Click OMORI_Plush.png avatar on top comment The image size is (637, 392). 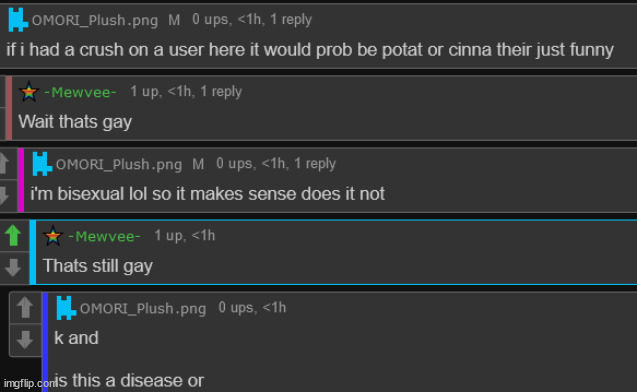(18, 19)
